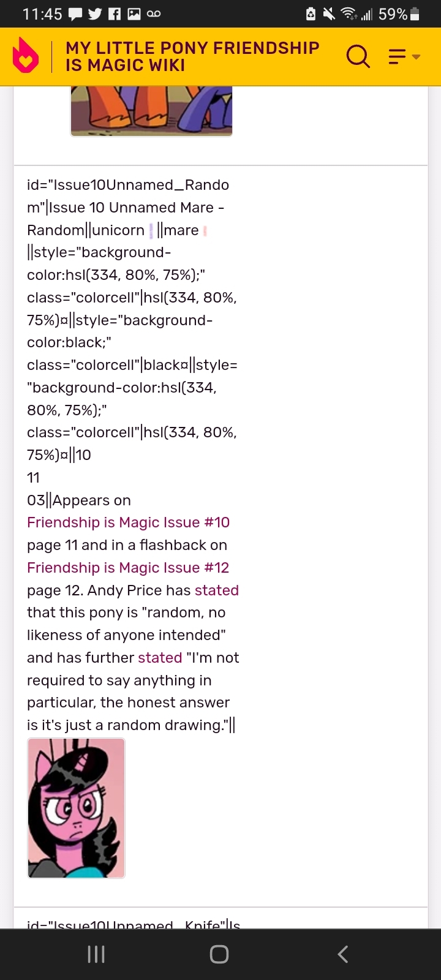Tap the small mare icon after "mare"
This screenshot has height=980, width=441.
[205, 231]
